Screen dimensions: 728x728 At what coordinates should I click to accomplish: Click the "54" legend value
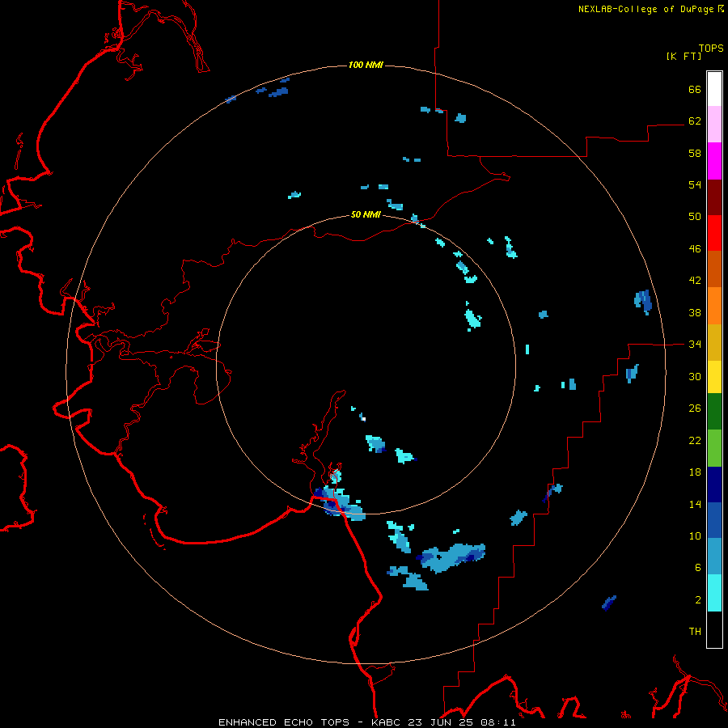point(695,184)
